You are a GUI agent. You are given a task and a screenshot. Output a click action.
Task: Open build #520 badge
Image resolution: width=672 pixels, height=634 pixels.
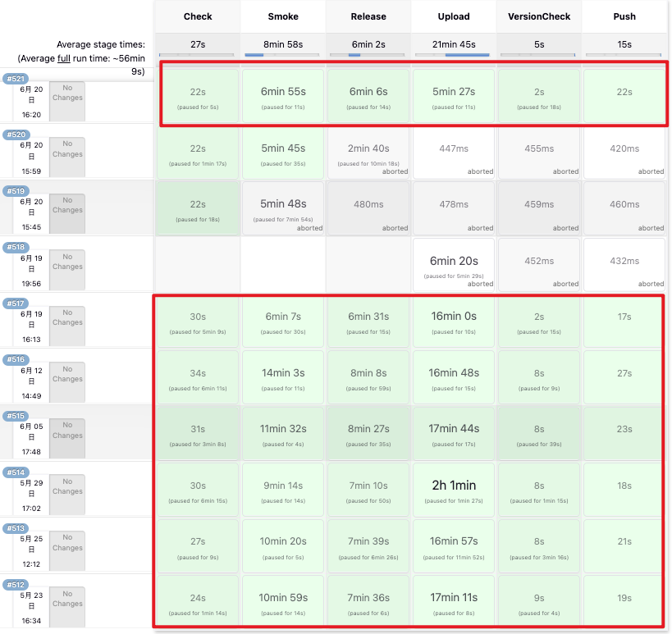point(16,135)
